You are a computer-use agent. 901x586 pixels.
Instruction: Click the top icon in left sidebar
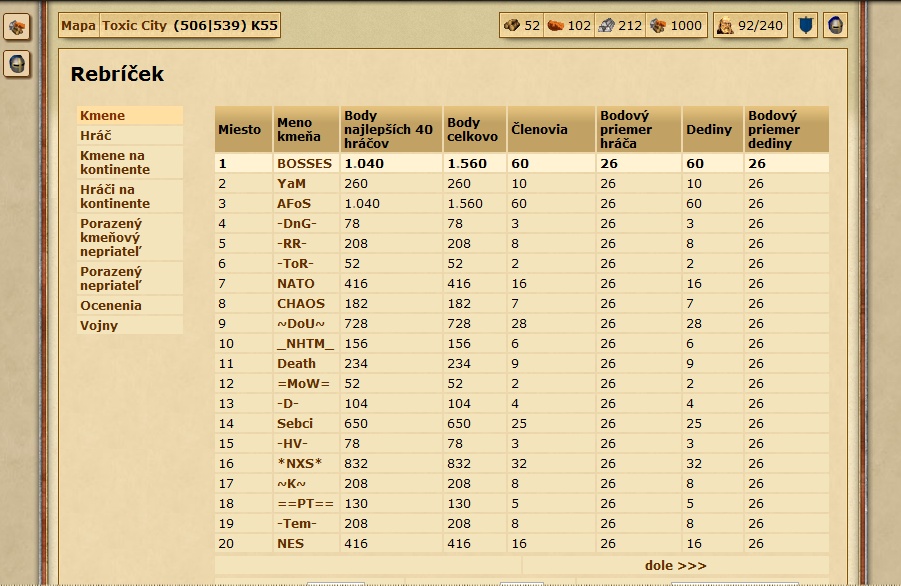16,27
